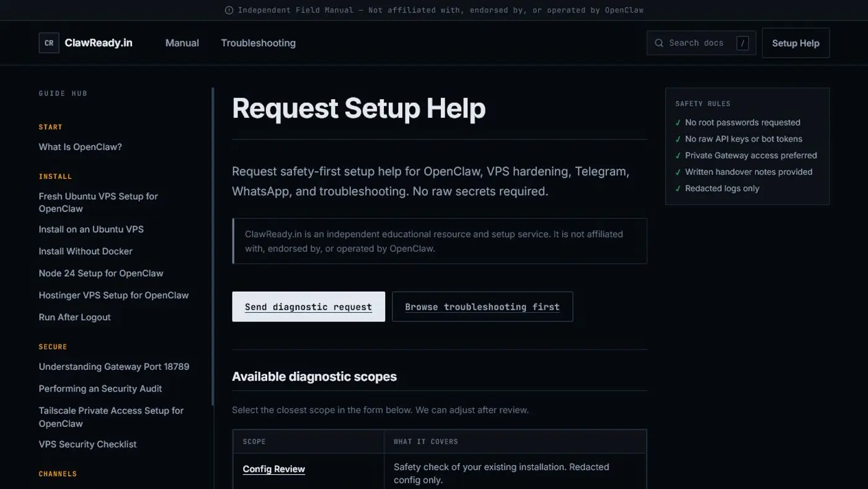
Task: Open Run After Logout guide
Action: coord(75,317)
